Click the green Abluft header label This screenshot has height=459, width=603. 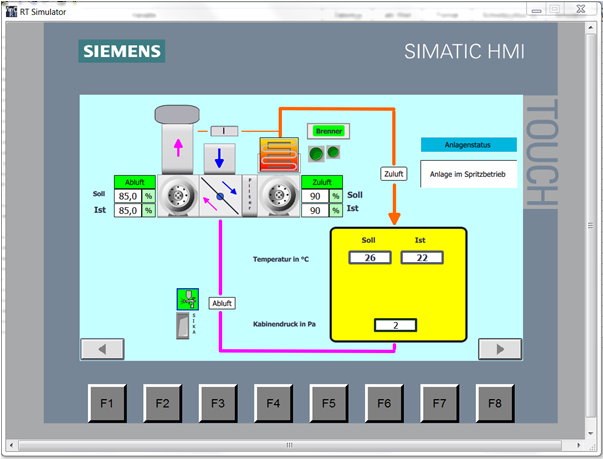pos(135,182)
